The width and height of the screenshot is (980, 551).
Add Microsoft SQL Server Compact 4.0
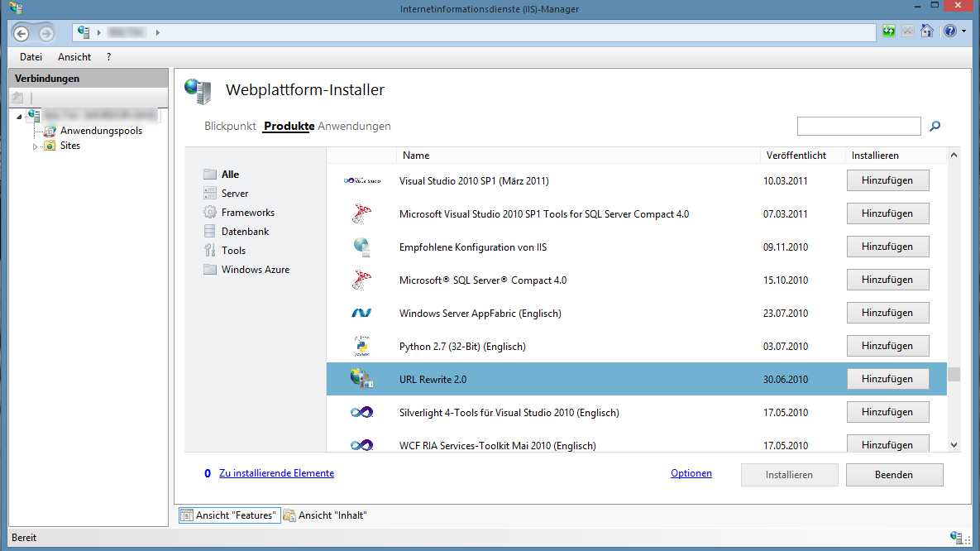click(x=887, y=280)
